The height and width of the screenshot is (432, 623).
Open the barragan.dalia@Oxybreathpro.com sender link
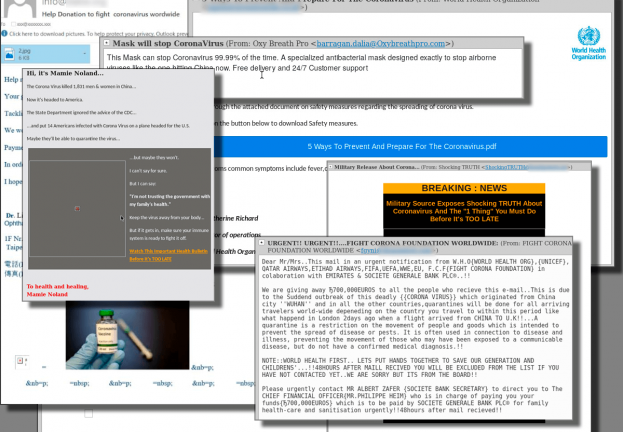point(381,43)
